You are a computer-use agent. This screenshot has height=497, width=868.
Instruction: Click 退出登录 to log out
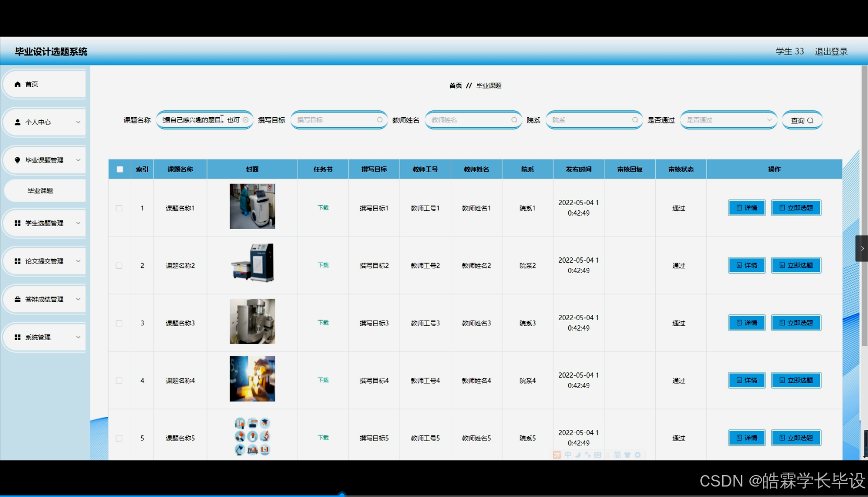831,51
